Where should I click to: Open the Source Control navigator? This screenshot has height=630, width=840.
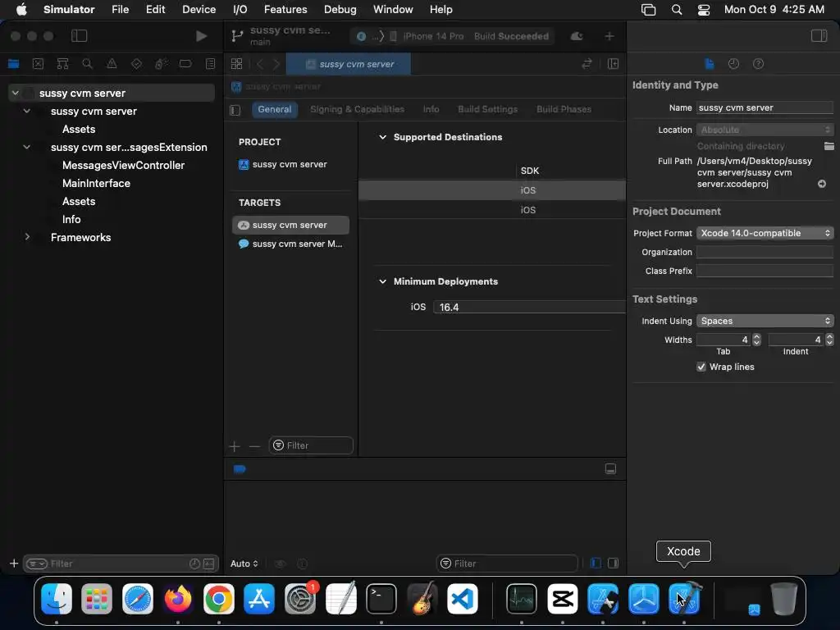38,64
